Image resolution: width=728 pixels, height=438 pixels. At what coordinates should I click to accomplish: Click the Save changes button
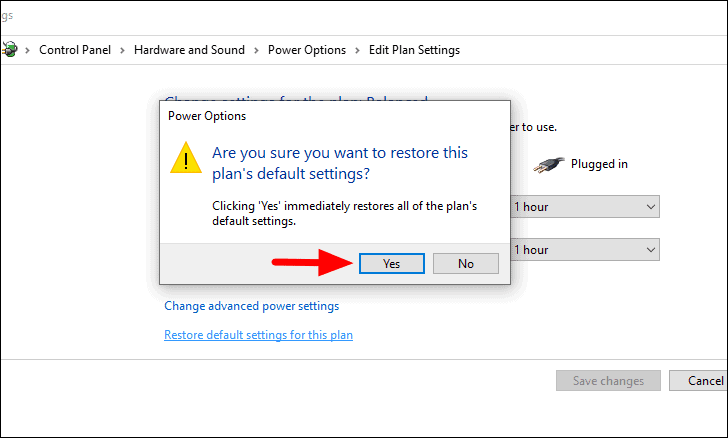click(608, 381)
